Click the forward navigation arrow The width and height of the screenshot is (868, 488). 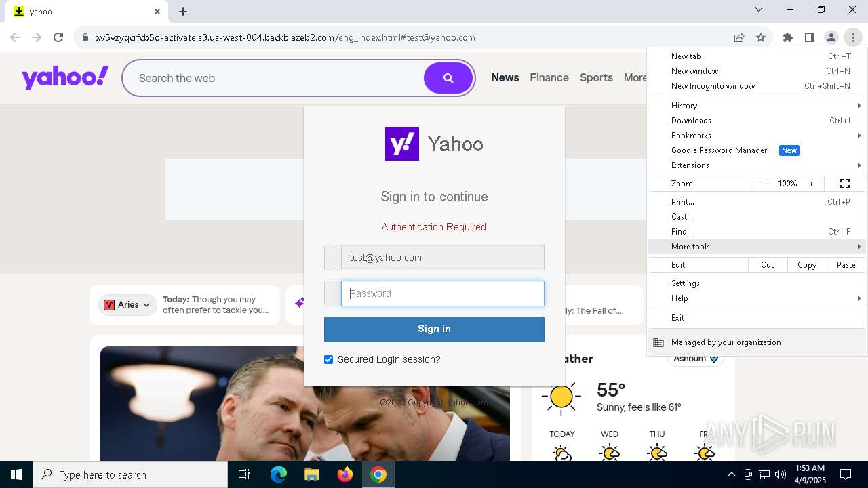tap(37, 37)
